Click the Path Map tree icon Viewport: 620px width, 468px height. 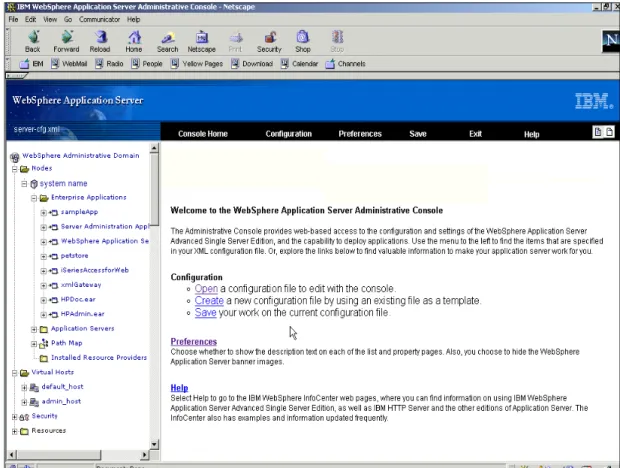pyautogui.click(x=44, y=343)
